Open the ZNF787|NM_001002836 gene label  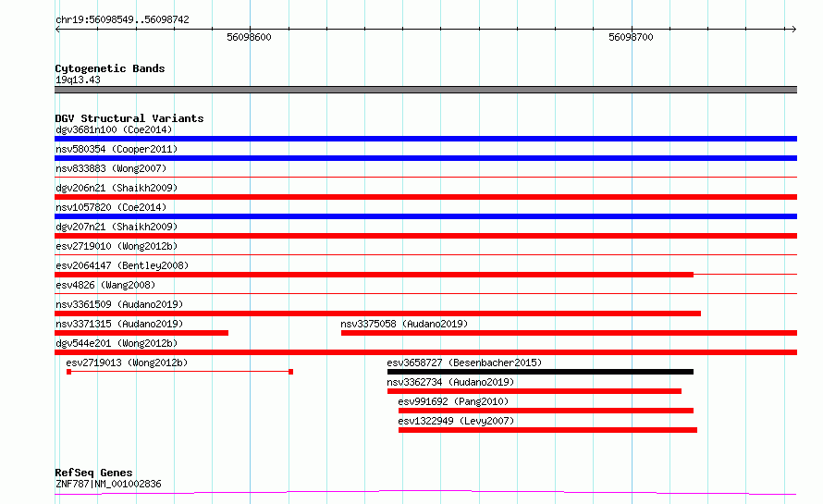pyautogui.click(x=108, y=484)
